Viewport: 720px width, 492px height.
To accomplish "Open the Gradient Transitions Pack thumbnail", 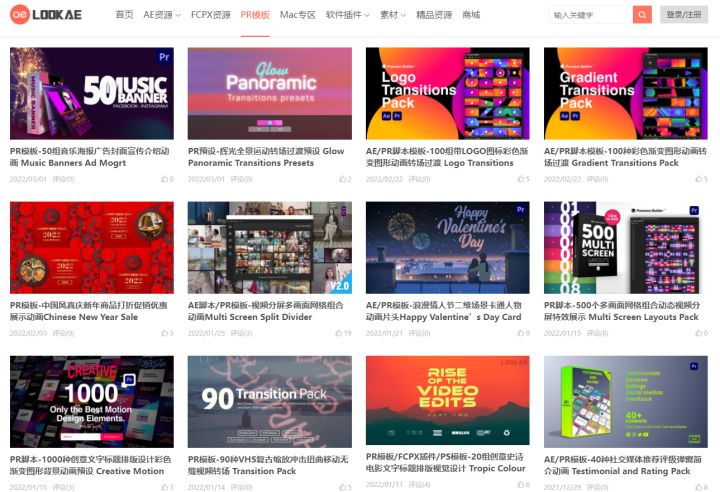I will pyautogui.click(x=626, y=93).
